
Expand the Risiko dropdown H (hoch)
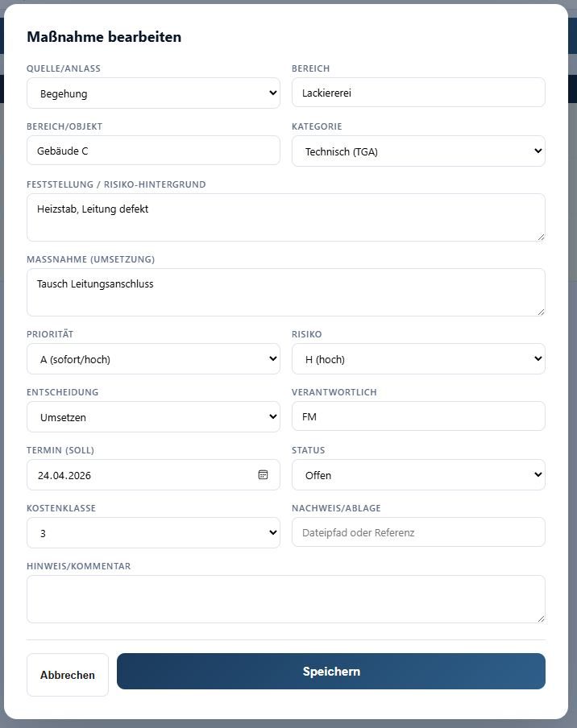(418, 359)
